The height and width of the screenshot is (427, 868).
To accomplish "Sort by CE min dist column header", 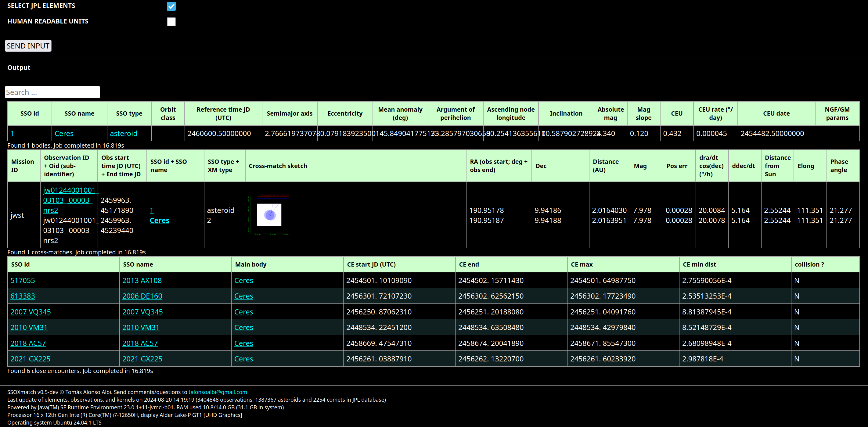I will (x=699, y=264).
